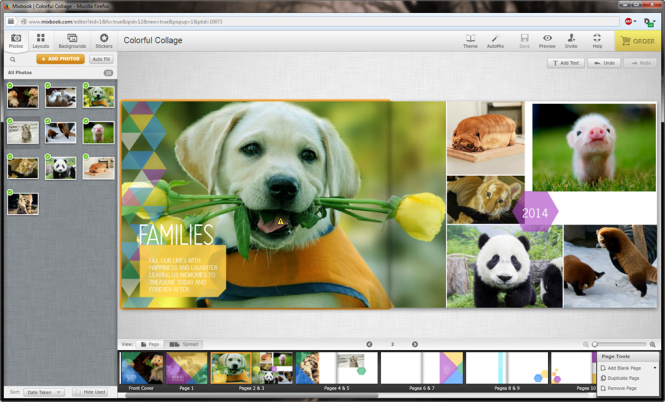Image resolution: width=665 pixels, height=402 pixels.
Task: Open the Stickers tab
Action: (x=104, y=41)
